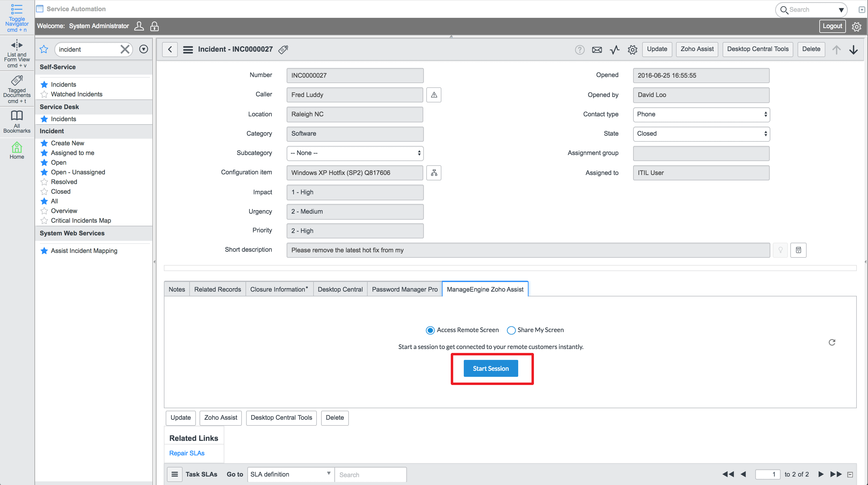This screenshot has height=485, width=868.
Task: Click the Caller warning triangle icon
Action: point(434,95)
